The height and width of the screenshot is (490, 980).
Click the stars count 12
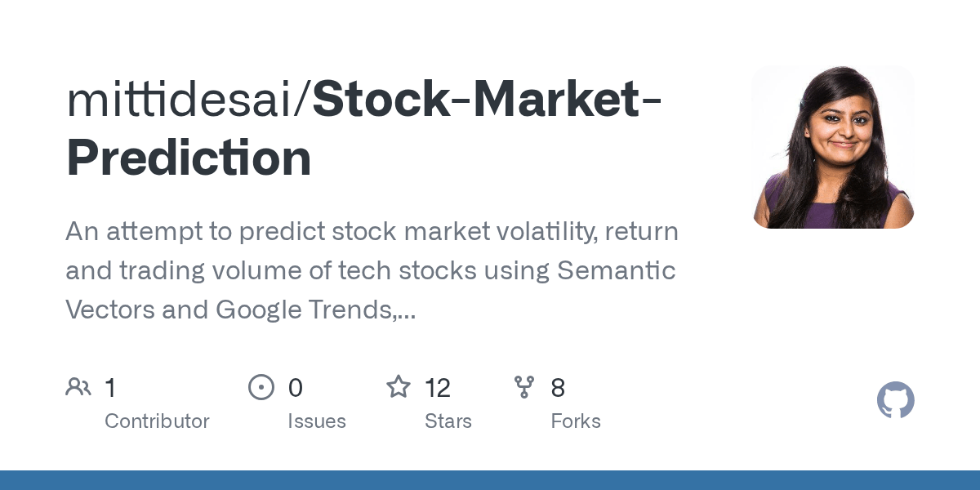tap(438, 388)
